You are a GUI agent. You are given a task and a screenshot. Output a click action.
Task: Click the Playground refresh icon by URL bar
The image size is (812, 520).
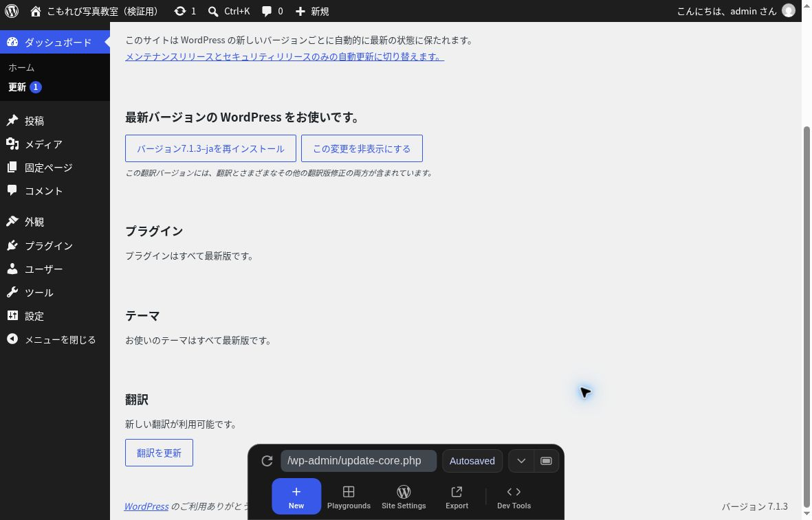click(x=267, y=461)
